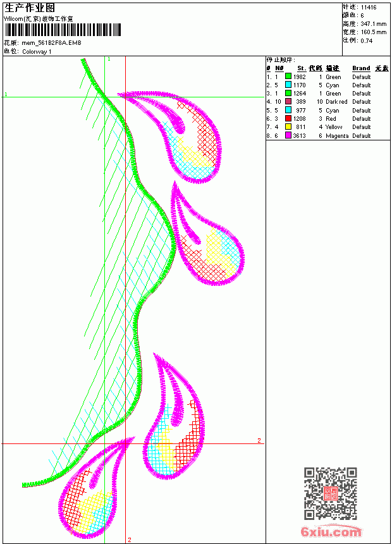The width and height of the screenshot is (392, 544).
Task: Open the 6xiu.com watermark link
Action: [331, 531]
